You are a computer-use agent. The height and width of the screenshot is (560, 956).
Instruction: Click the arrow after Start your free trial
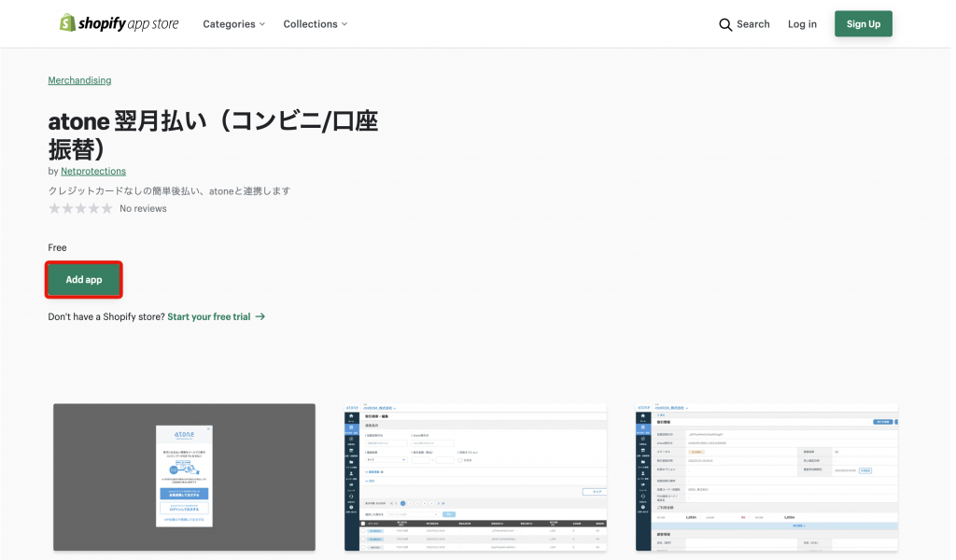click(260, 316)
